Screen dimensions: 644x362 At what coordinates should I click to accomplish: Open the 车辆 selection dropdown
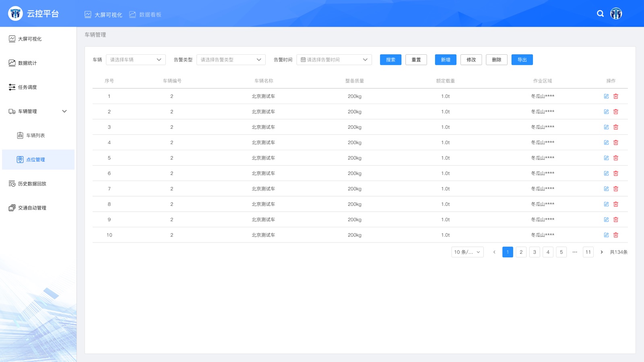[x=136, y=60]
